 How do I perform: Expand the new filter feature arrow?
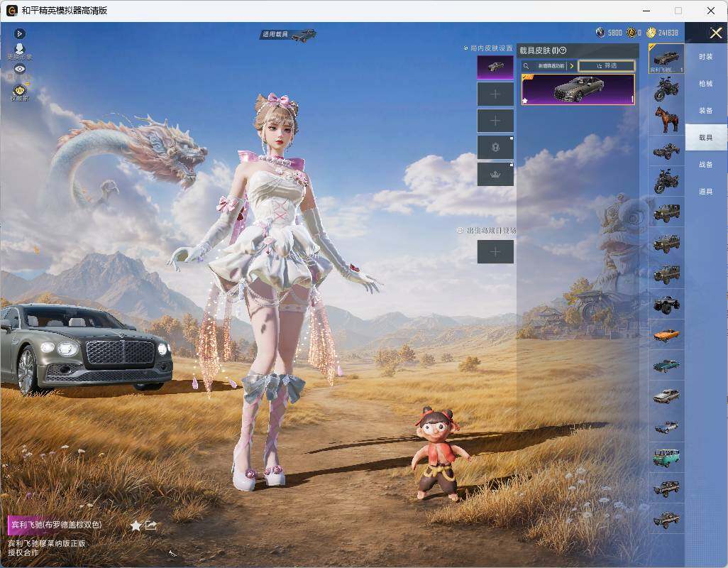point(571,66)
